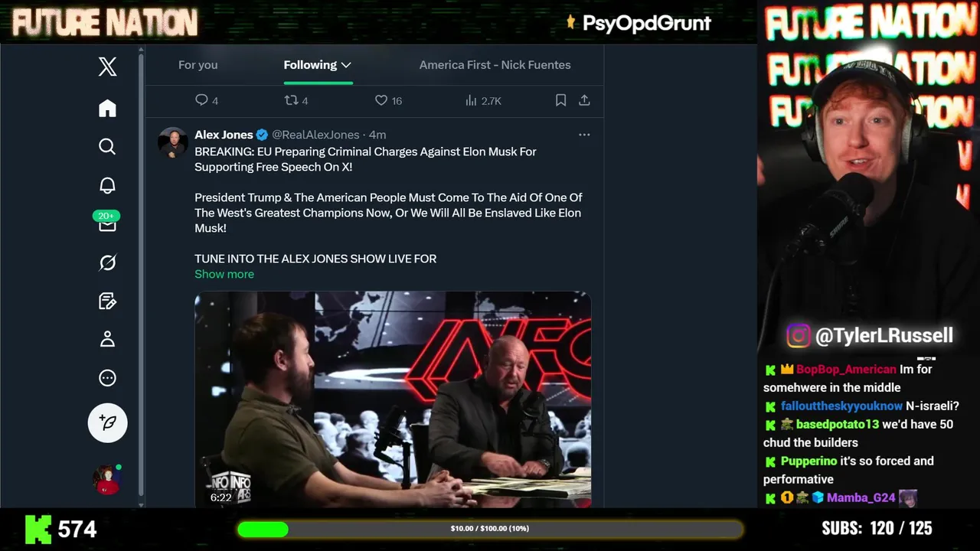Open the @RealAlexJones profile link
Screen dimensions: 980x551
click(315, 135)
